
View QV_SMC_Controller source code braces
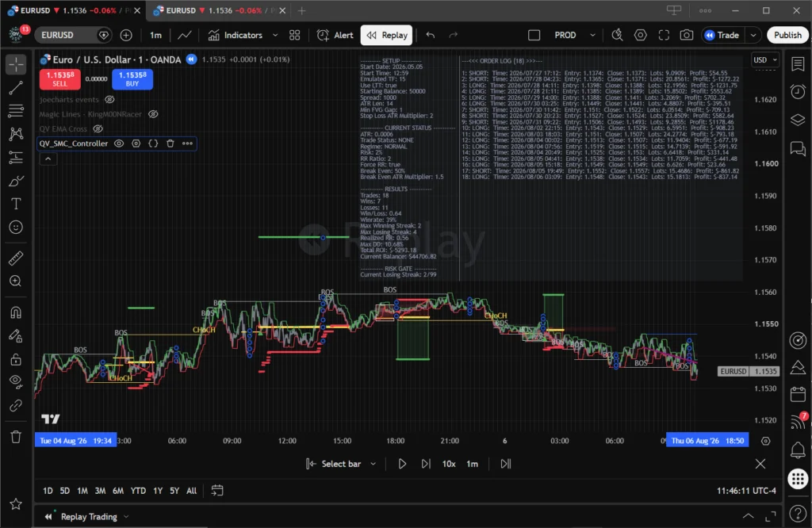153,143
